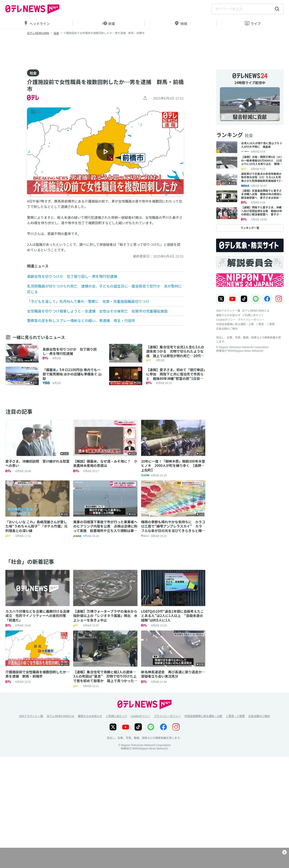The width and height of the screenshot is (289, 868).
Task: Click the share icon beside article date
Action: (x=145, y=98)
